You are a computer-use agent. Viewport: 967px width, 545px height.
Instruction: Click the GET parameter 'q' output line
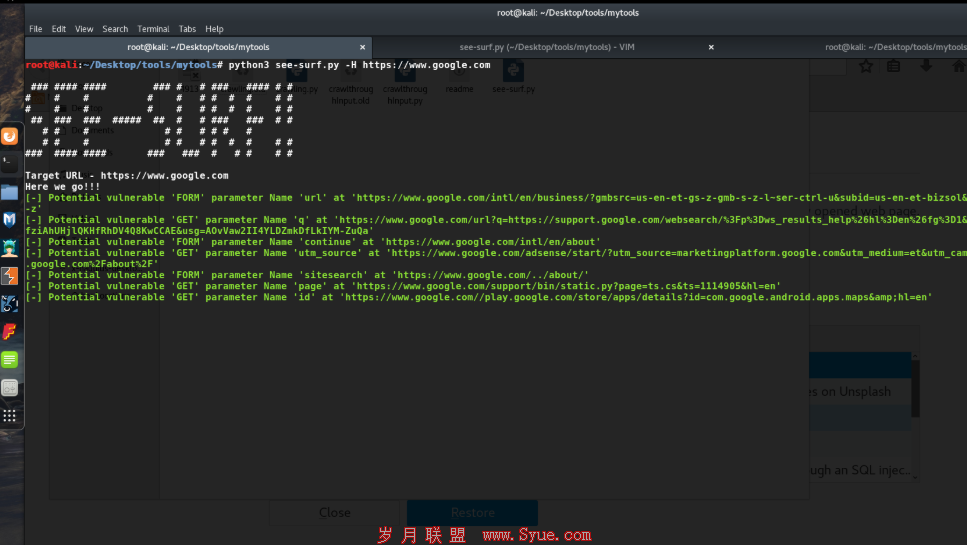click(496, 225)
